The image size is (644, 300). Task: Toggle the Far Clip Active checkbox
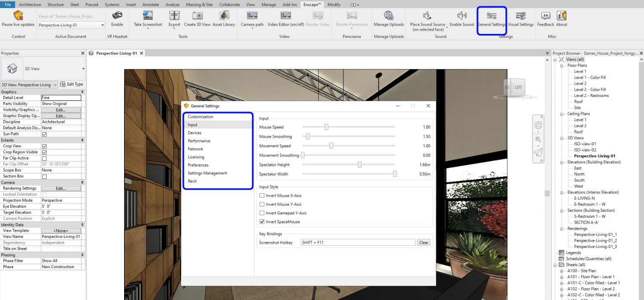(44, 158)
